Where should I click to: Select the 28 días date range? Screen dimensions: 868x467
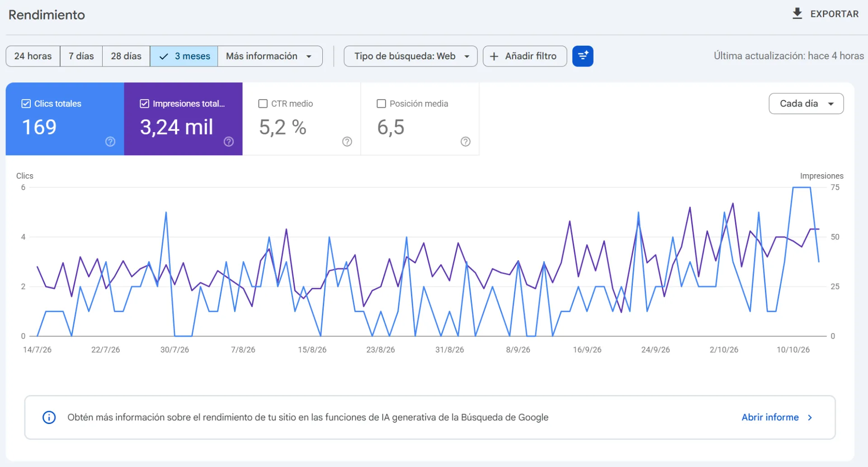click(126, 56)
